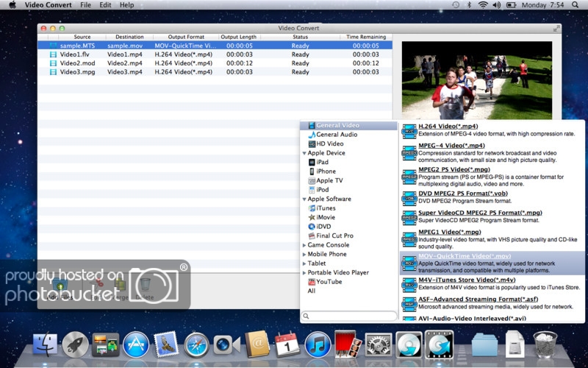Choose iTunes software preset
588x368 pixels.
322,208
